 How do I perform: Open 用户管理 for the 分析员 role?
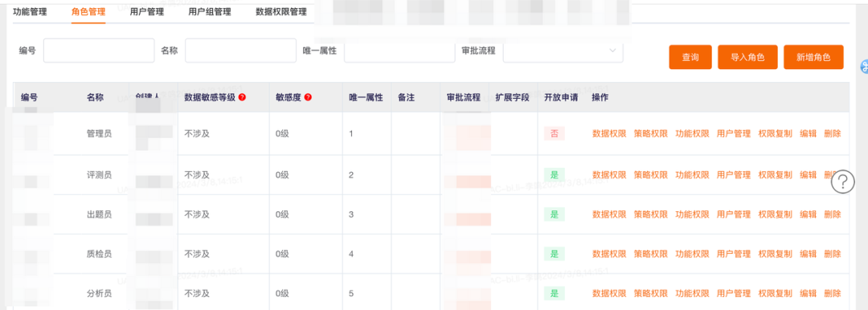pos(734,293)
